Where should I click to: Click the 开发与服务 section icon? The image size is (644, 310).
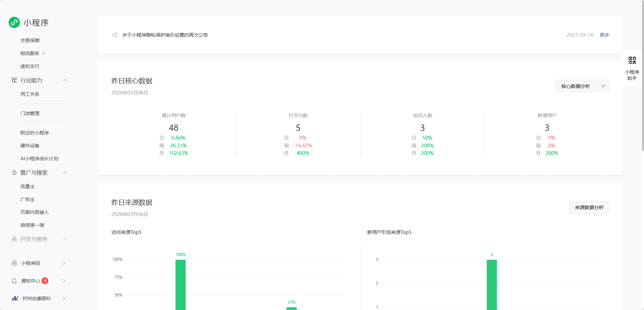point(14,239)
